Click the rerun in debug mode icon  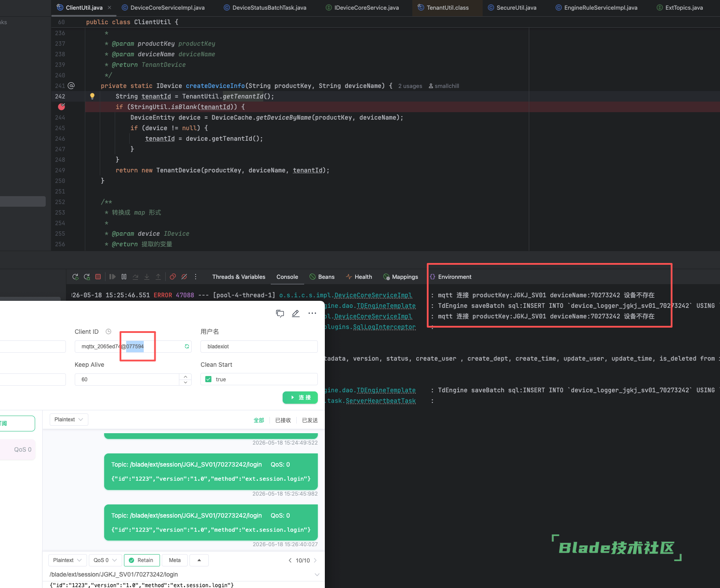(87, 277)
